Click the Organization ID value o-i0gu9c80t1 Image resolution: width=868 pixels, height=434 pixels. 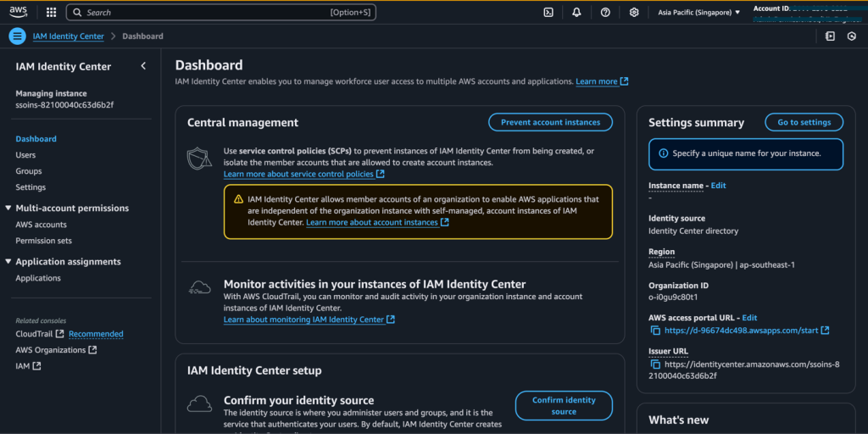click(673, 297)
